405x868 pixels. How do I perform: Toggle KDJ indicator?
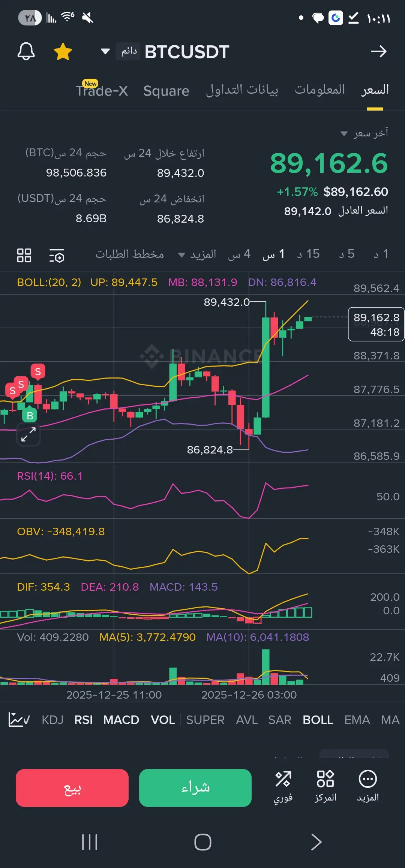(52, 720)
